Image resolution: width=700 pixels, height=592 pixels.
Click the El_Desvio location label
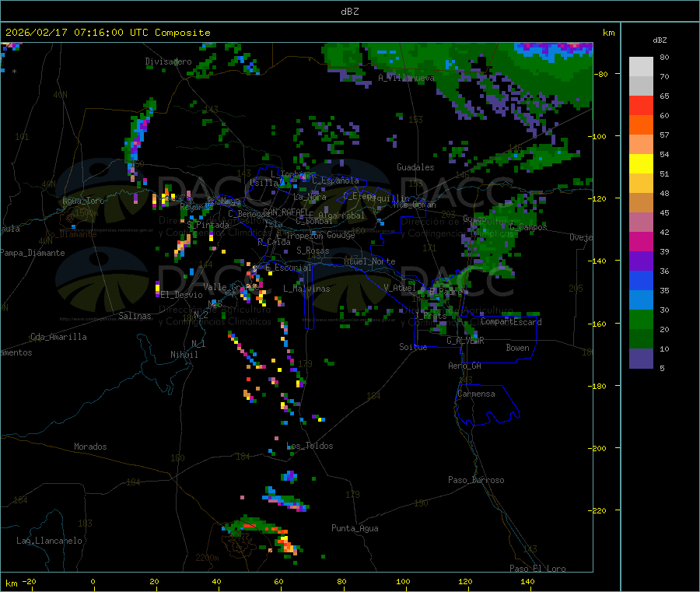[181, 295]
